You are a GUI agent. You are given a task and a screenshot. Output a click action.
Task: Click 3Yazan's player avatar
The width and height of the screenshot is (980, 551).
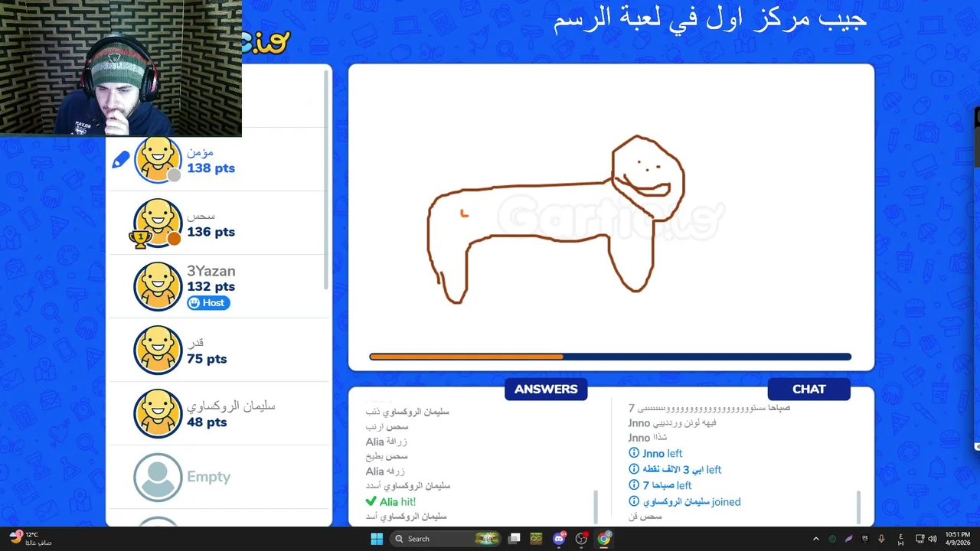coord(158,287)
